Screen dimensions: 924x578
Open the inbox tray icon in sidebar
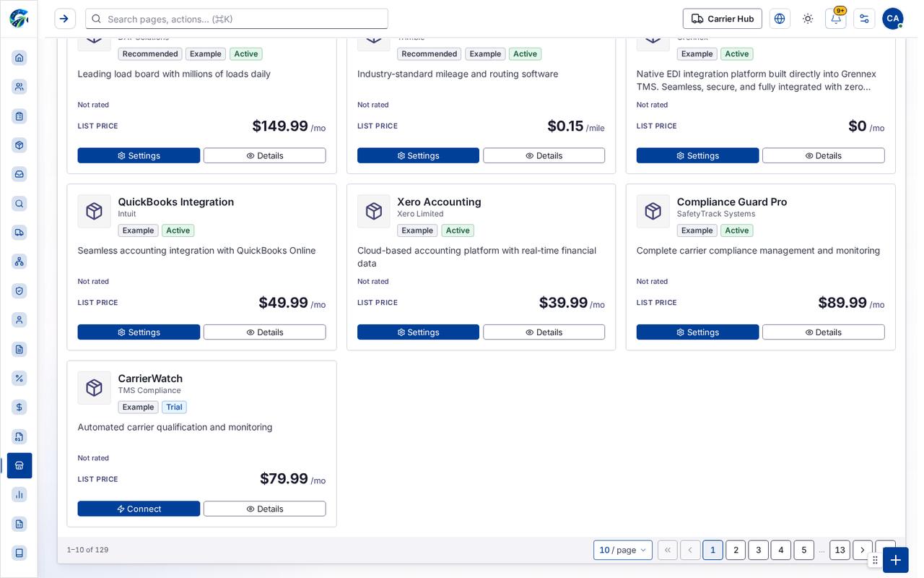point(19,174)
